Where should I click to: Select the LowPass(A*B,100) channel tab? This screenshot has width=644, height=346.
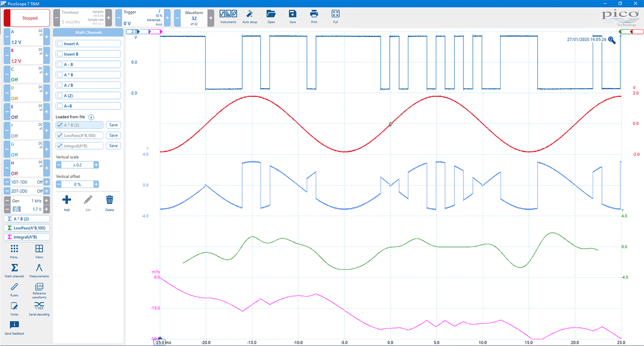[x=27, y=228]
